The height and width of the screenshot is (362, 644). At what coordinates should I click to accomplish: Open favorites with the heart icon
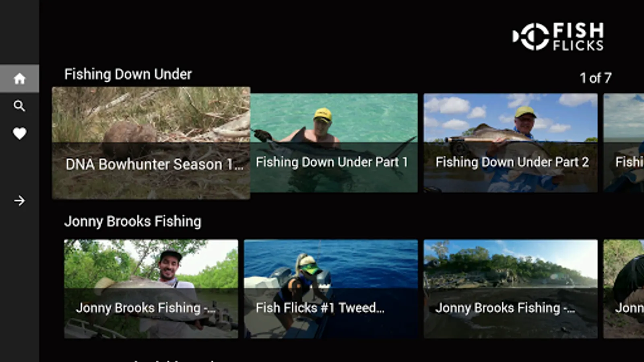click(x=19, y=133)
